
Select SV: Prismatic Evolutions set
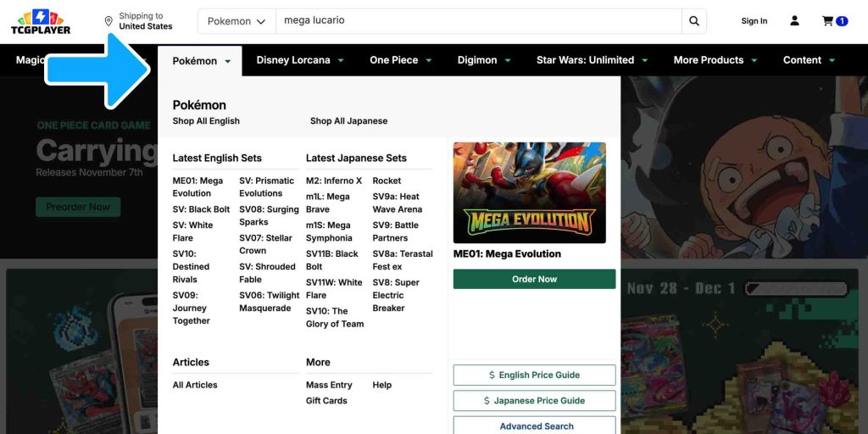coord(266,186)
